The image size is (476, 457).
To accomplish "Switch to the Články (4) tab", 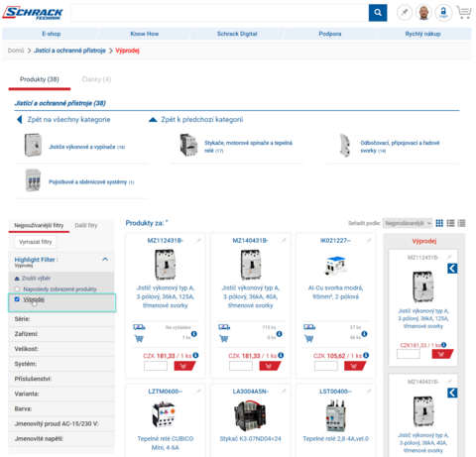I will pos(96,79).
